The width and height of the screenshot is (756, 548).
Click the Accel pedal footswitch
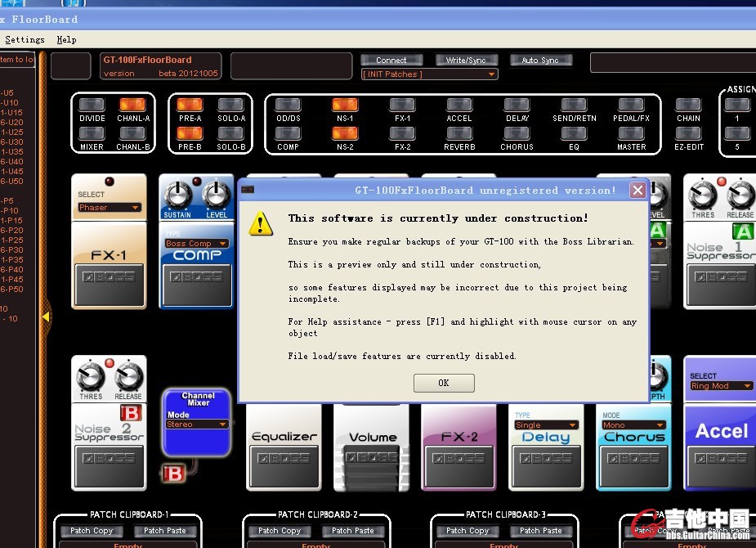[722, 466]
